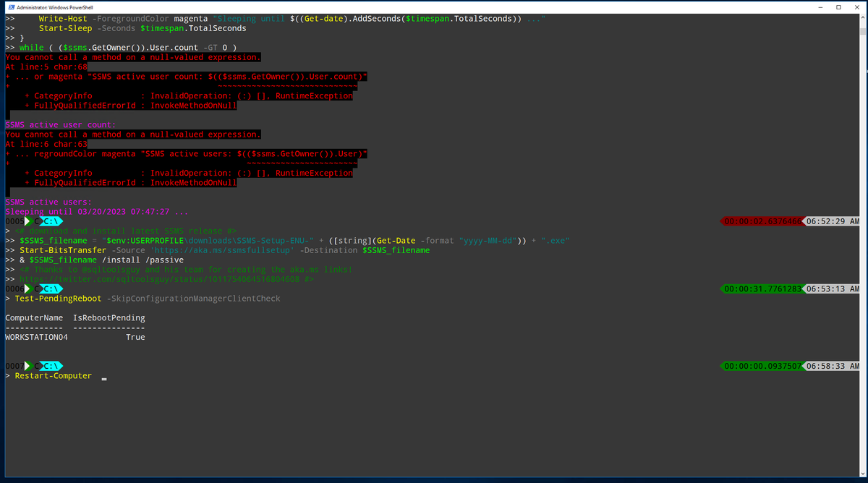Click the 'yyyy-MM-dd' format string
The image size is (868, 483).
(x=488, y=241)
